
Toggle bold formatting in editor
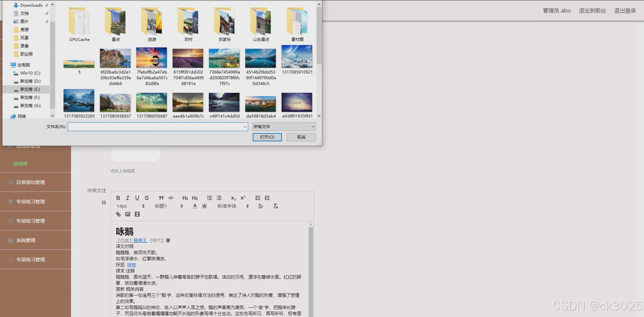118,198
